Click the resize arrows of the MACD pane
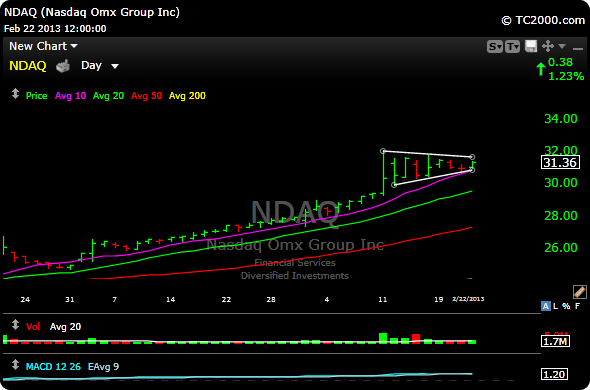590x390 pixels. click(15, 364)
